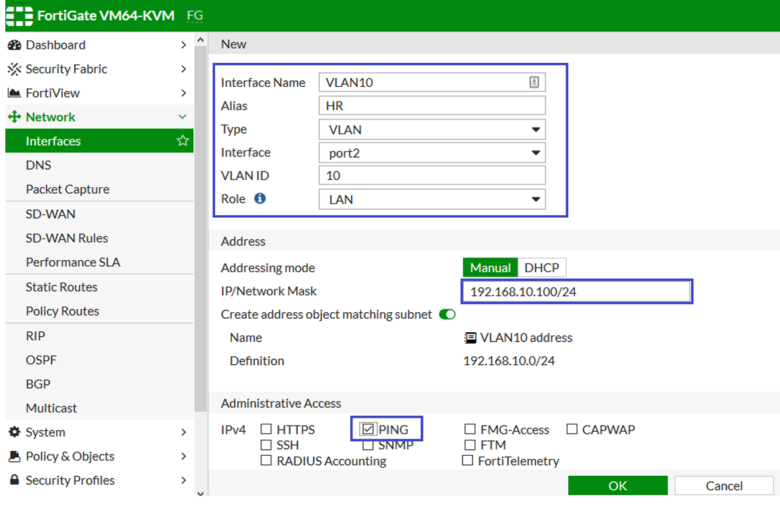780x532 pixels.
Task: Check the CAPWAP checkbox
Action: pos(571,429)
